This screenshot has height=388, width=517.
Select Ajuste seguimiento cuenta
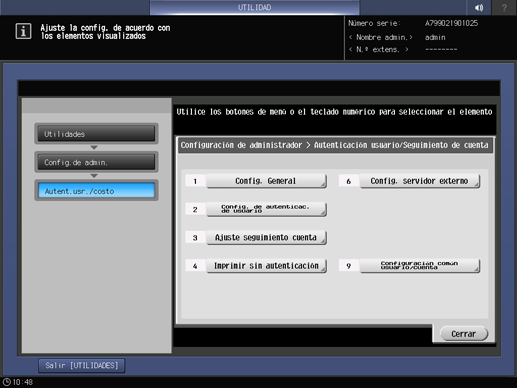[266, 238]
